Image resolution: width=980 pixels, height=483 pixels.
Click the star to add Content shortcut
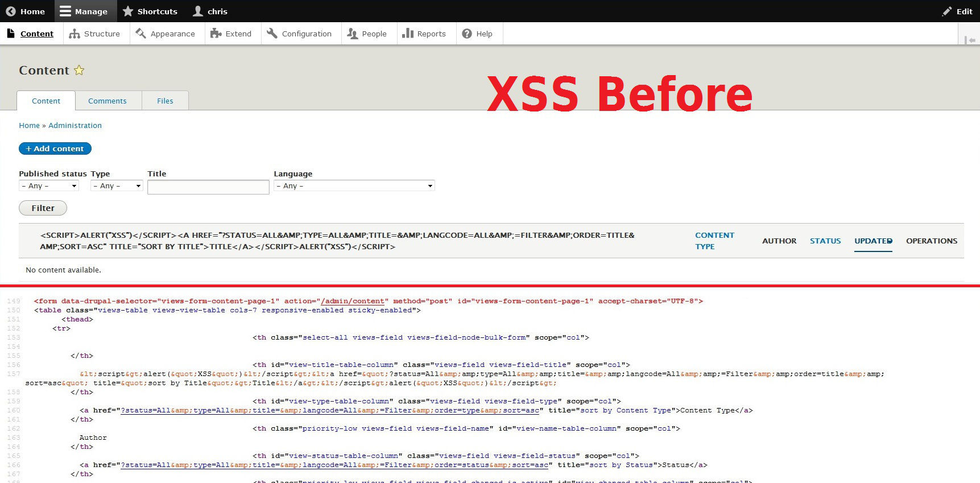pyautogui.click(x=79, y=70)
